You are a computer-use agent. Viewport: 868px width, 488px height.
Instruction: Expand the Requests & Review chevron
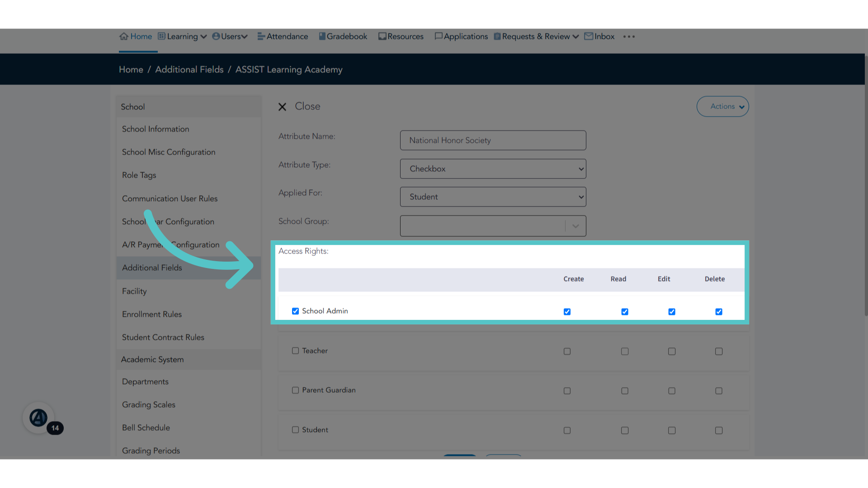pyautogui.click(x=576, y=37)
